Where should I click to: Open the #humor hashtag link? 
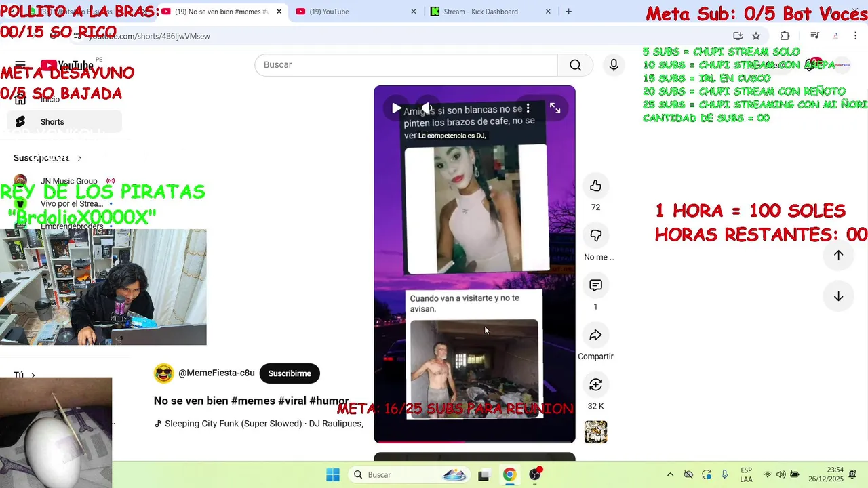click(329, 401)
